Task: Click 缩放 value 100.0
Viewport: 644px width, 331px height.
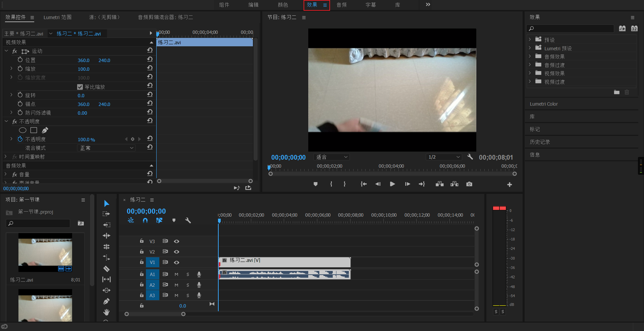Action: pos(84,69)
